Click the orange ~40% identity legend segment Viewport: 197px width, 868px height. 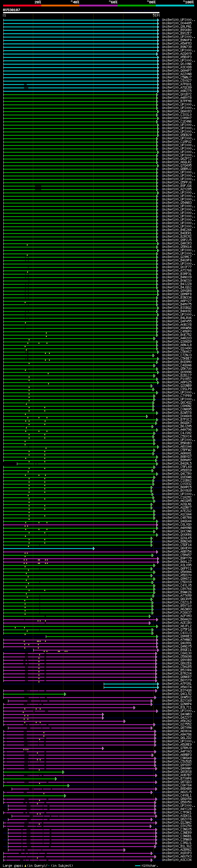coord(60,6)
